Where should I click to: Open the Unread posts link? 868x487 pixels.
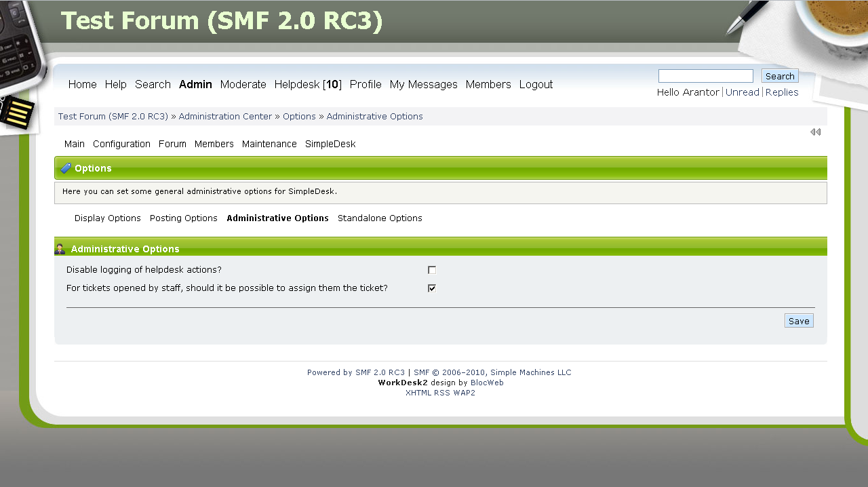point(743,92)
